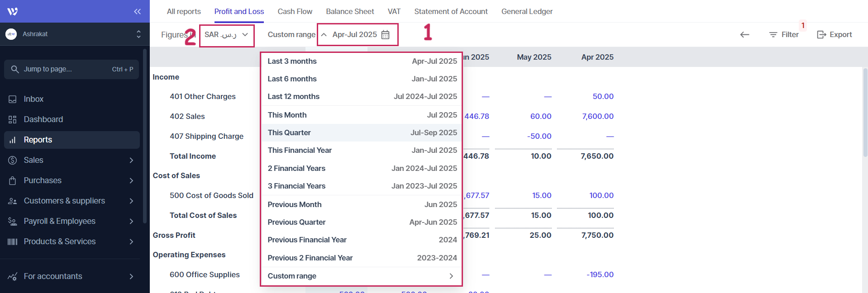868x293 pixels.
Task: Click the 7,600.00 Sales amount for Apr 2025
Action: (x=597, y=116)
